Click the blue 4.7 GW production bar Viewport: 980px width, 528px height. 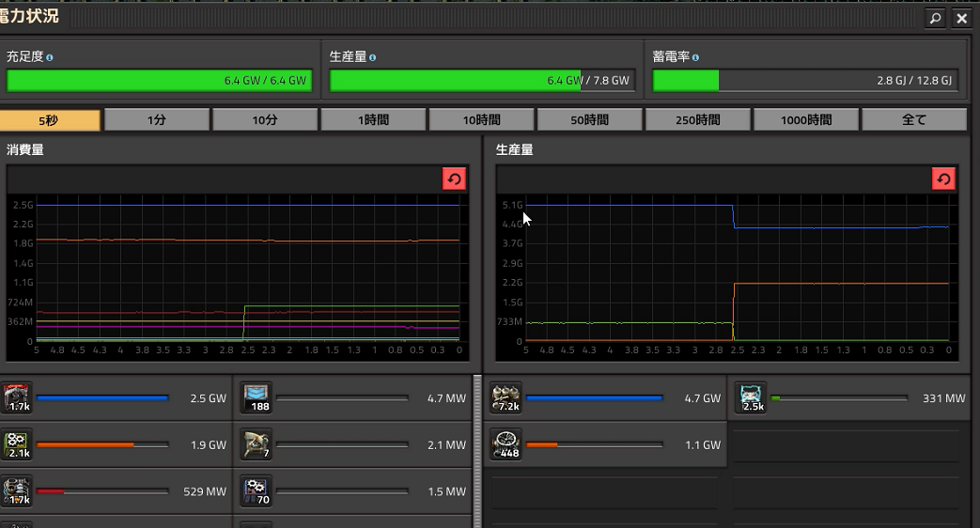point(595,398)
